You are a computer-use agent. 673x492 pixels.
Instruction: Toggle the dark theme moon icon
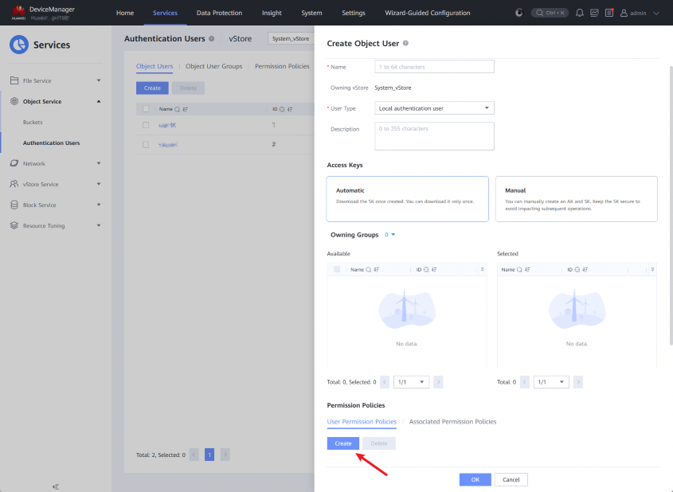(518, 13)
